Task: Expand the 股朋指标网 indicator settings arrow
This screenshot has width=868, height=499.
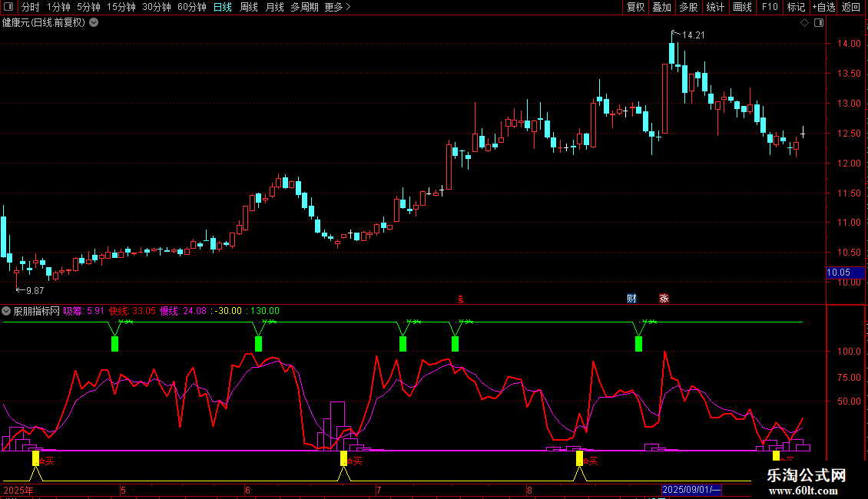Action: [x=7, y=311]
